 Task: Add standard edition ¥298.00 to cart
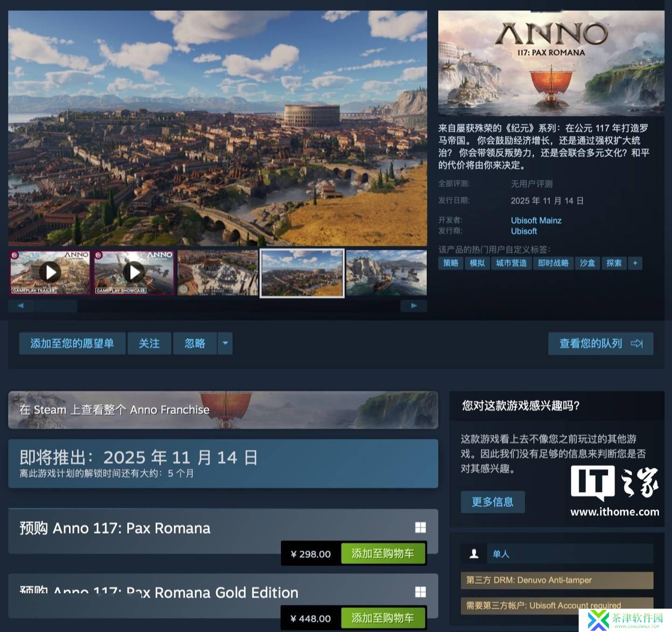(383, 554)
